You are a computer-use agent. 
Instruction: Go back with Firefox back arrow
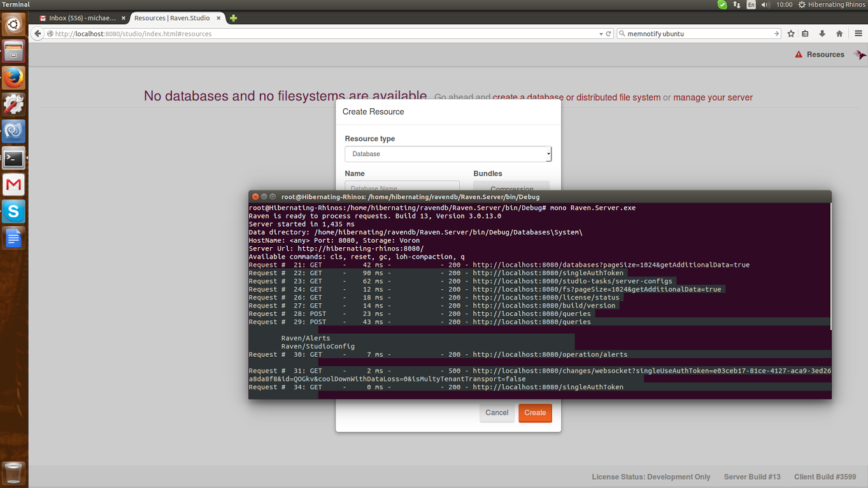tap(38, 34)
